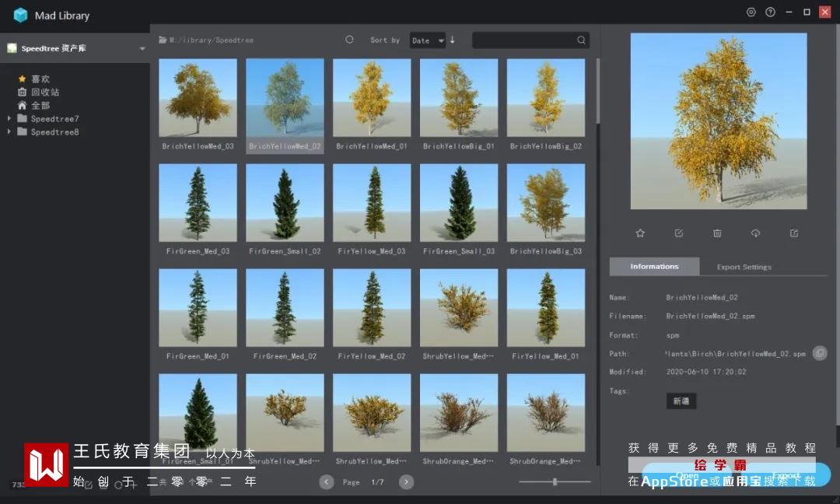Click the copy path icon beside Path

click(x=820, y=353)
